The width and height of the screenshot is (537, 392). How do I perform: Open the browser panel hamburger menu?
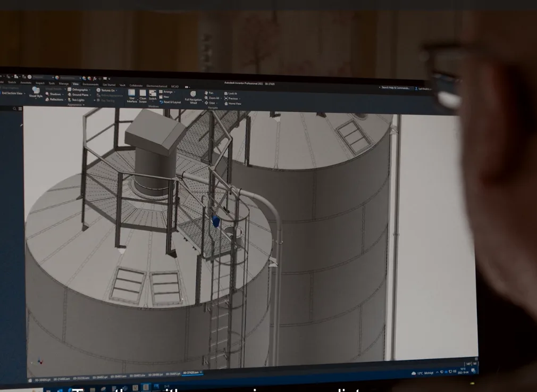pos(20,109)
